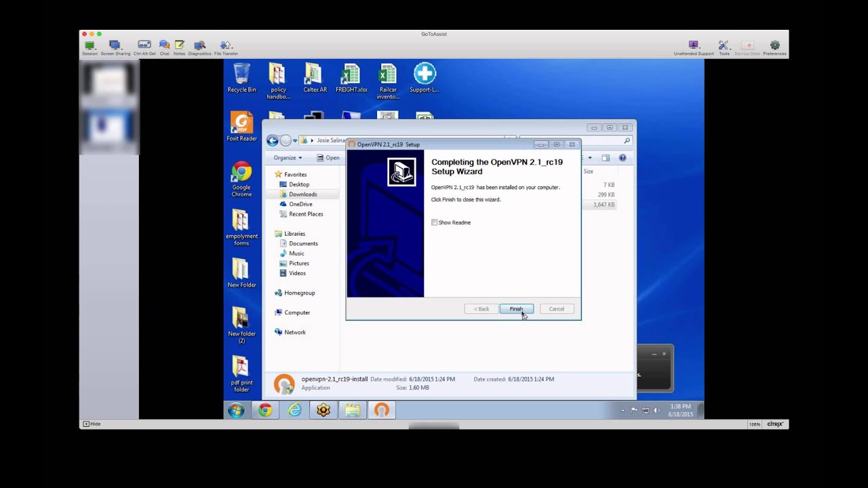Select the Caltex AR desktop folder
Screen dimensions: 868x488
[x=315, y=78]
